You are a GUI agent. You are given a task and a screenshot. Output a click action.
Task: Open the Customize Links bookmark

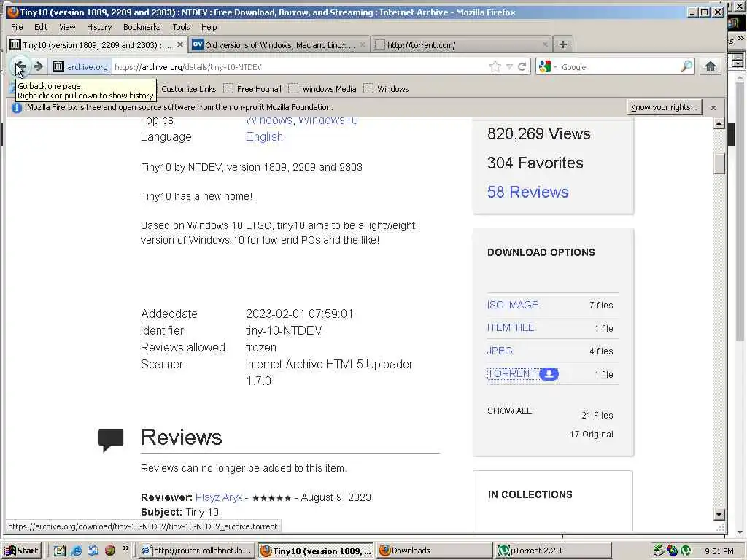pyautogui.click(x=189, y=88)
